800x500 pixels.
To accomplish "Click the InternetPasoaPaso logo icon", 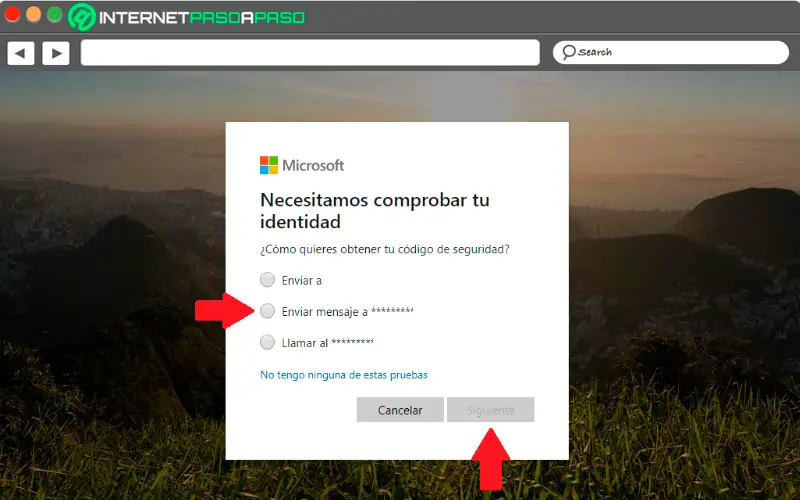I will coord(82,17).
